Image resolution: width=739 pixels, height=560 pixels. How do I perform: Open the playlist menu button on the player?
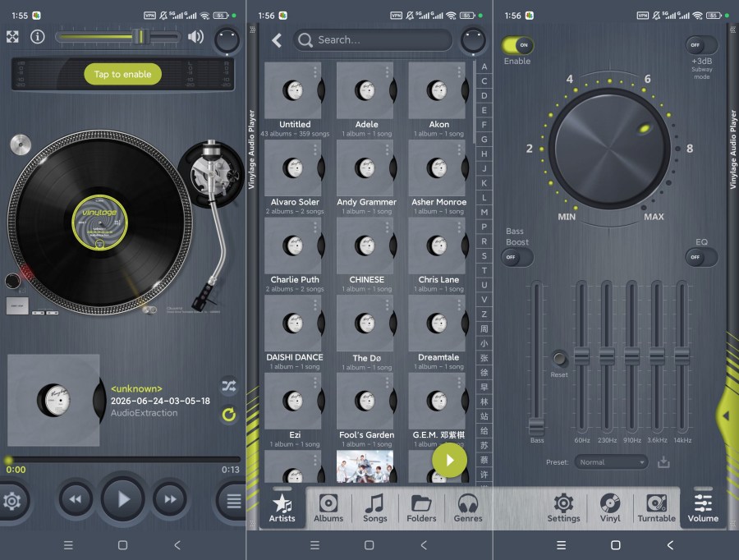[233, 501]
